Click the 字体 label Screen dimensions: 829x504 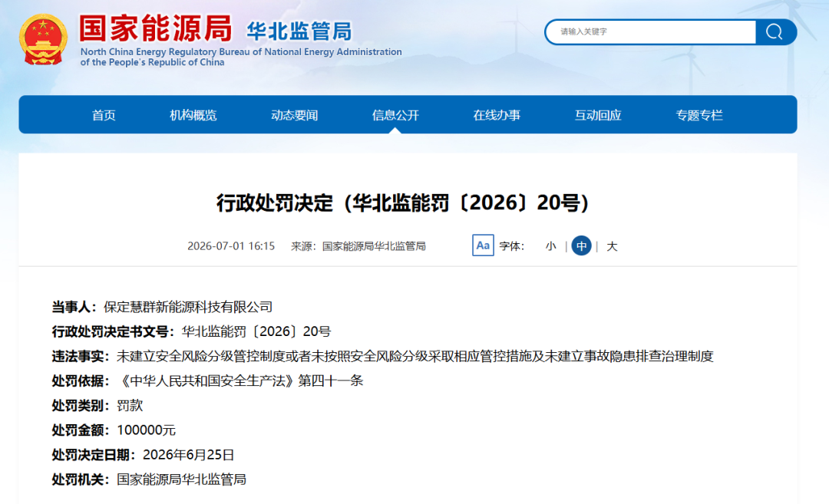[x=512, y=246]
